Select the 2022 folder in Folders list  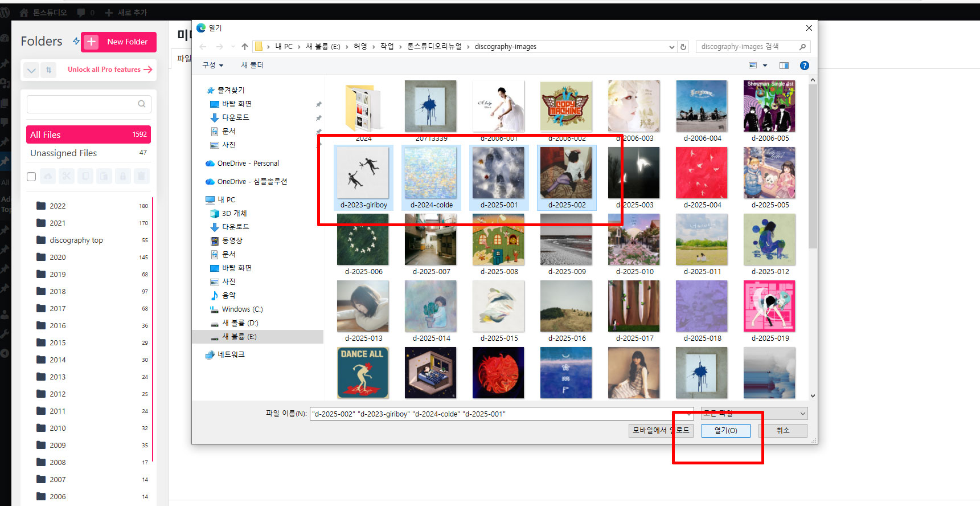pos(58,206)
